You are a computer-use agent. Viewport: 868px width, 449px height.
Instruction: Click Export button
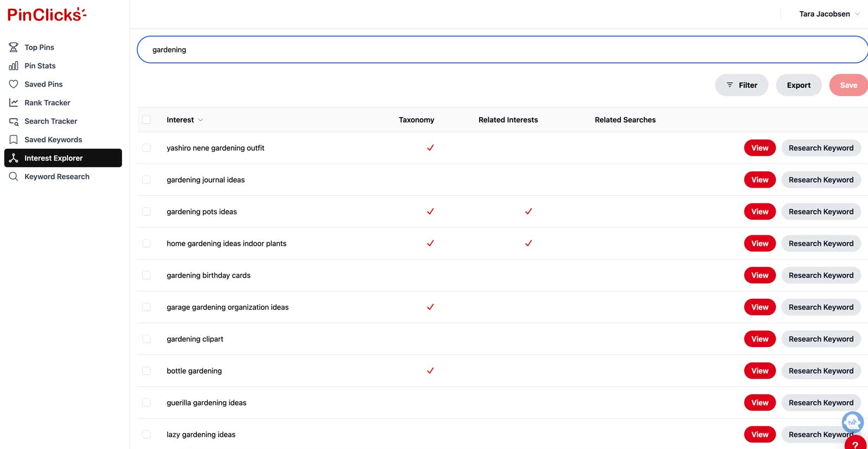[798, 85]
